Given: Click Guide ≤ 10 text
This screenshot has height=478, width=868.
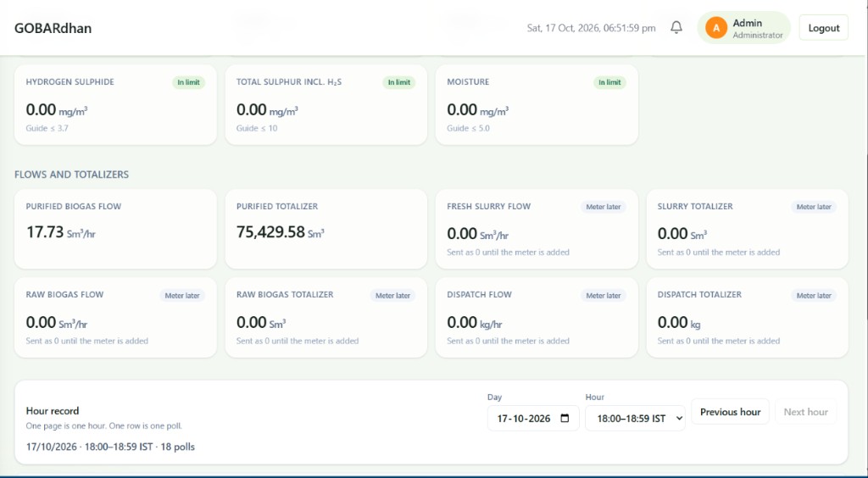Looking at the screenshot, I should coord(257,128).
